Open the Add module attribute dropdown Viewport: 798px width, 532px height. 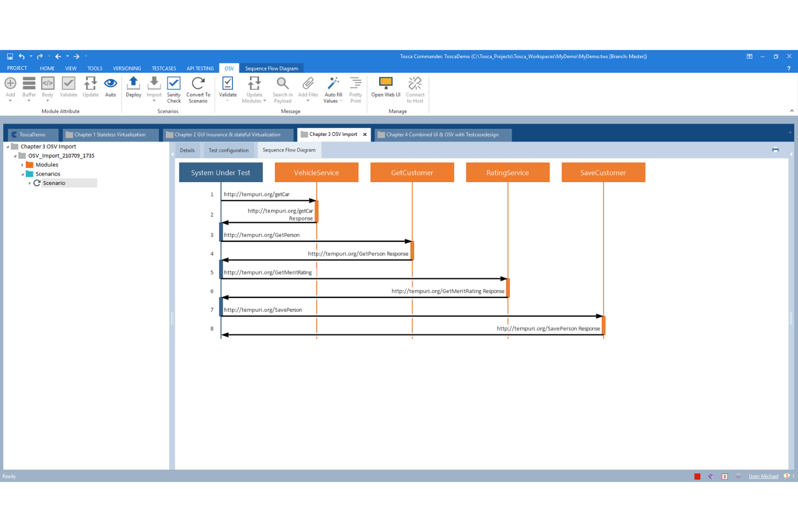[x=10, y=101]
